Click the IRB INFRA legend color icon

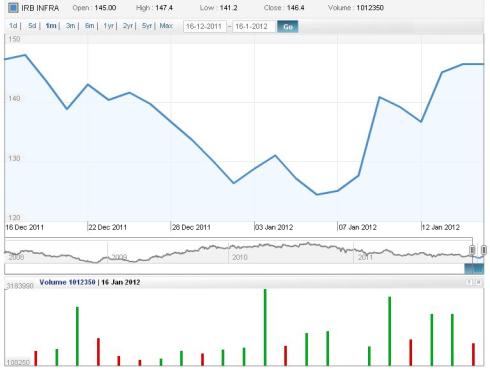pyautogui.click(x=13, y=8)
